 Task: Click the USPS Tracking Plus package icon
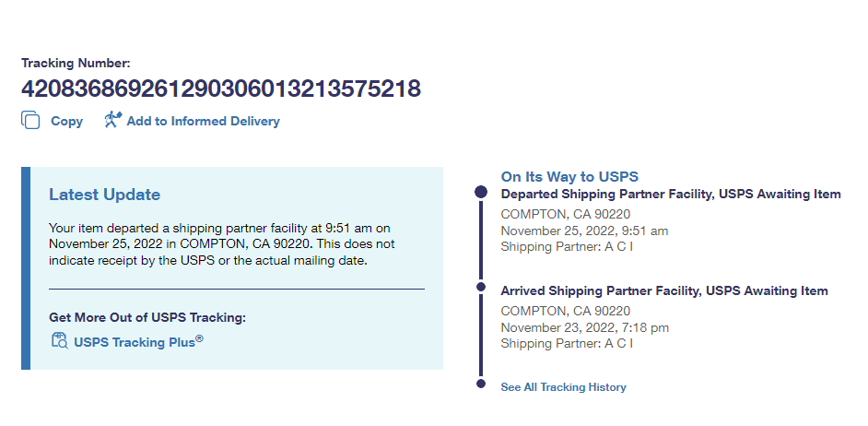[x=59, y=342]
